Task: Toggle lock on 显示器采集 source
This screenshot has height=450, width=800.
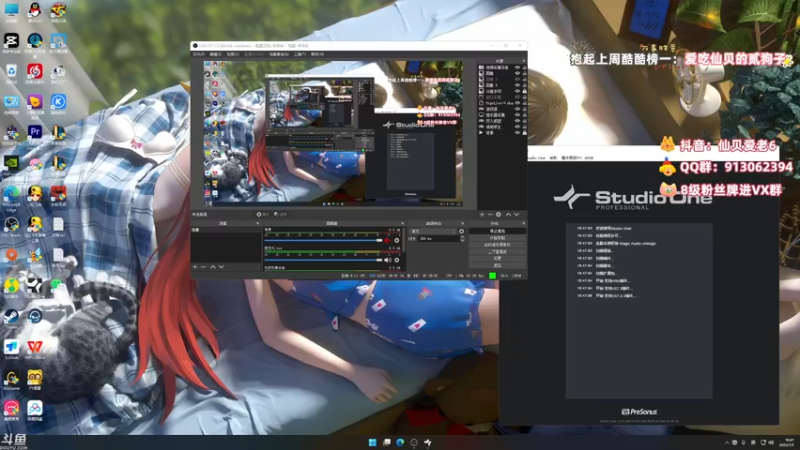Action: (524, 115)
